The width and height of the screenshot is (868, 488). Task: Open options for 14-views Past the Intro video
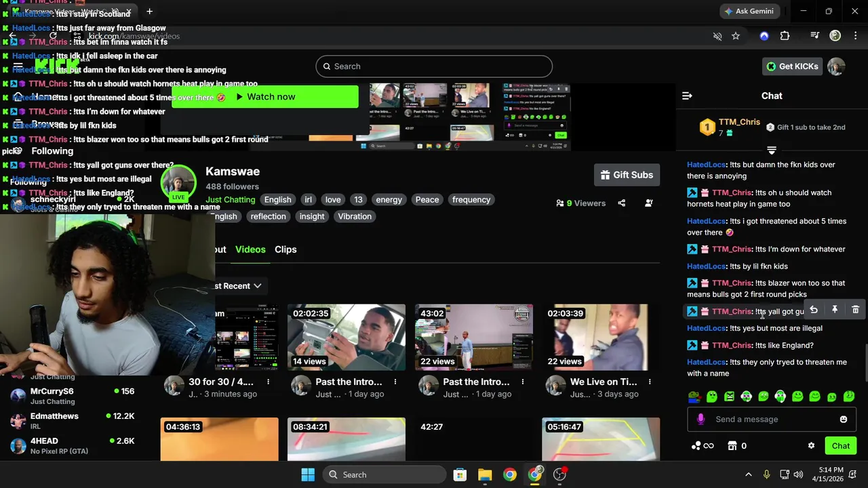tap(395, 382)
